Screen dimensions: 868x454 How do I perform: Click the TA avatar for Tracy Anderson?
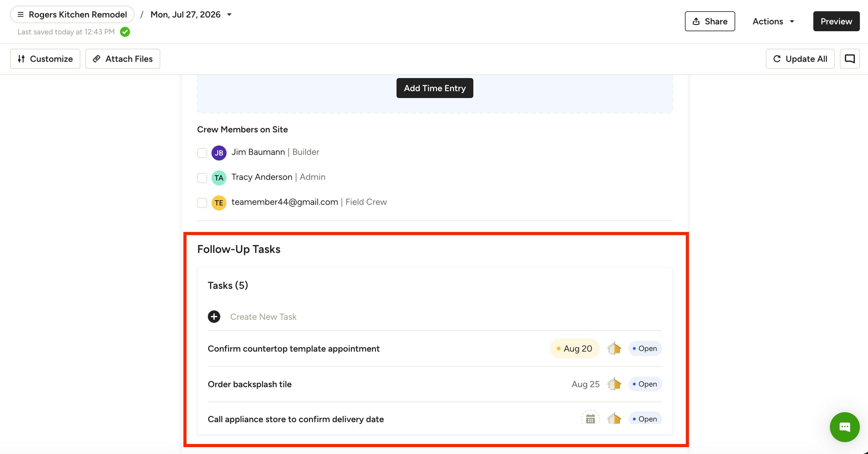pyautogui.click(x=219, y=178)
